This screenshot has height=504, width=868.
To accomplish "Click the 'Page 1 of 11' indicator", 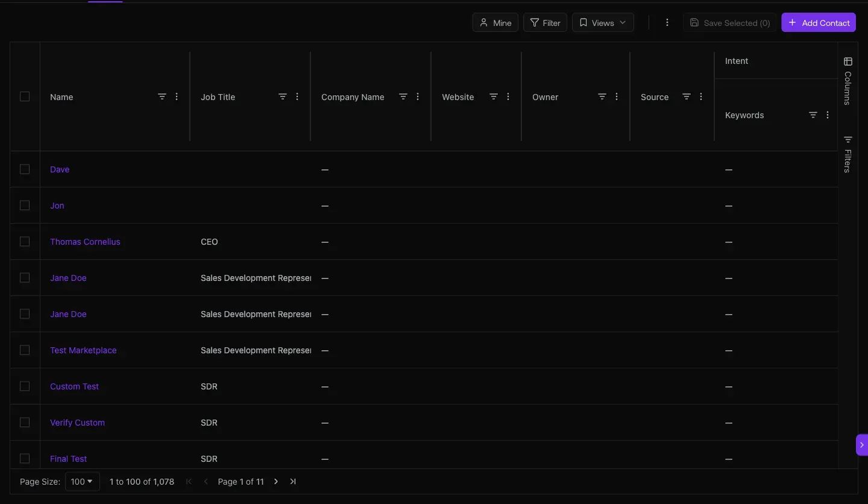I will click(x=241, y=482).
